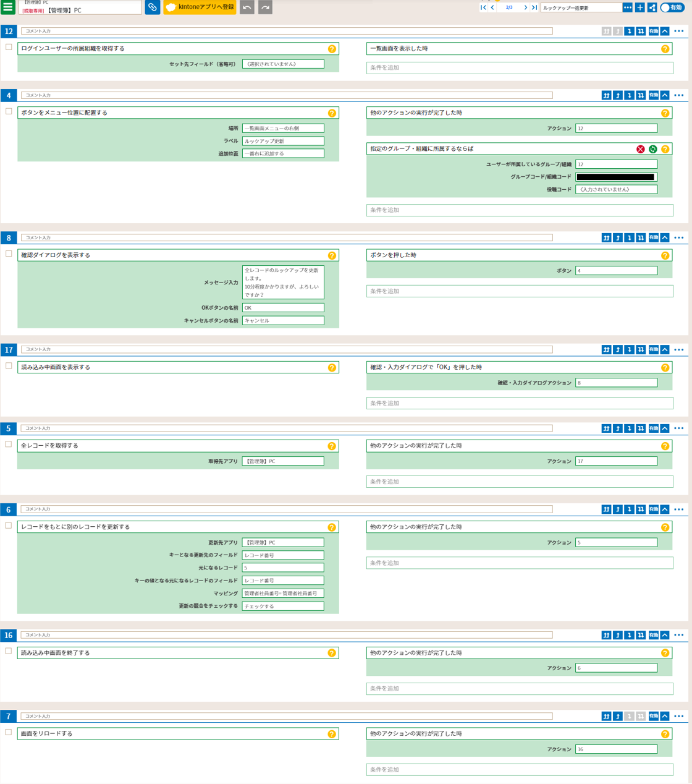Open the green hamburger main menu
Screen dimensions: 692x784
point(8,7)
